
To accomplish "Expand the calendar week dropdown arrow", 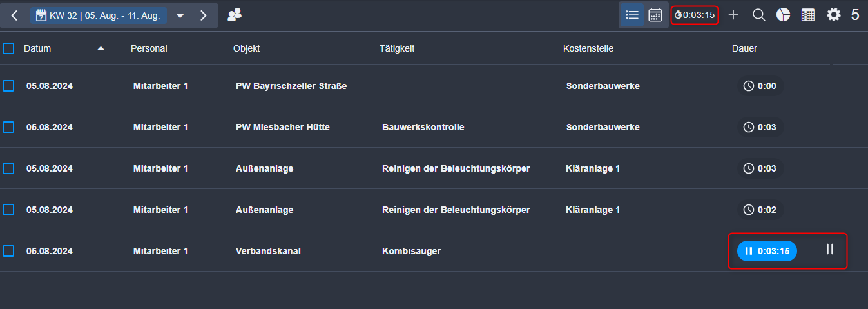I will pyautogui.click(x=180, y=15).
